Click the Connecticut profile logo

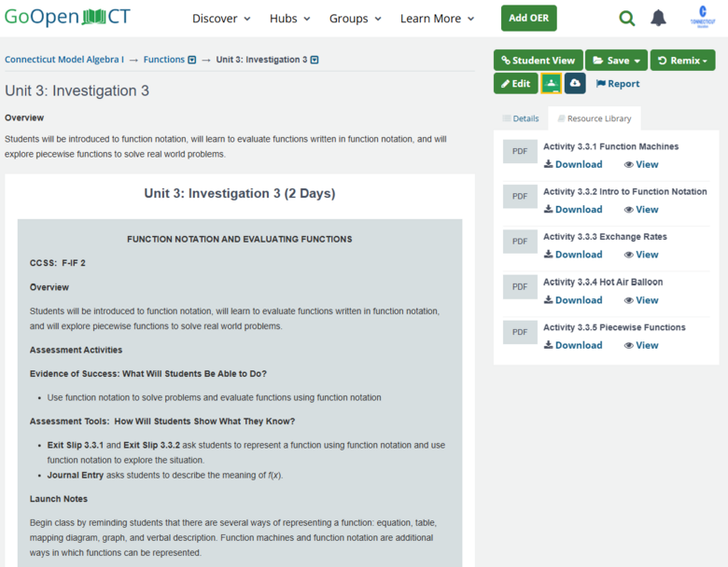[701, 18]
